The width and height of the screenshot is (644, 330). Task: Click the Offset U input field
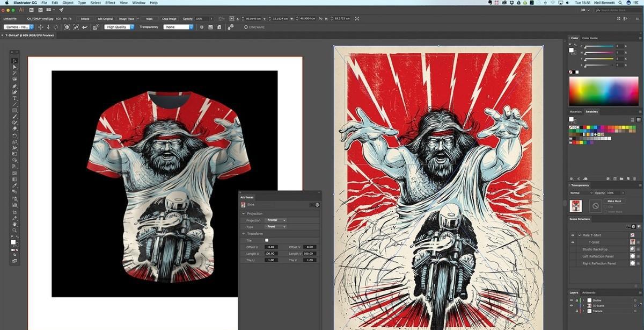272,247
